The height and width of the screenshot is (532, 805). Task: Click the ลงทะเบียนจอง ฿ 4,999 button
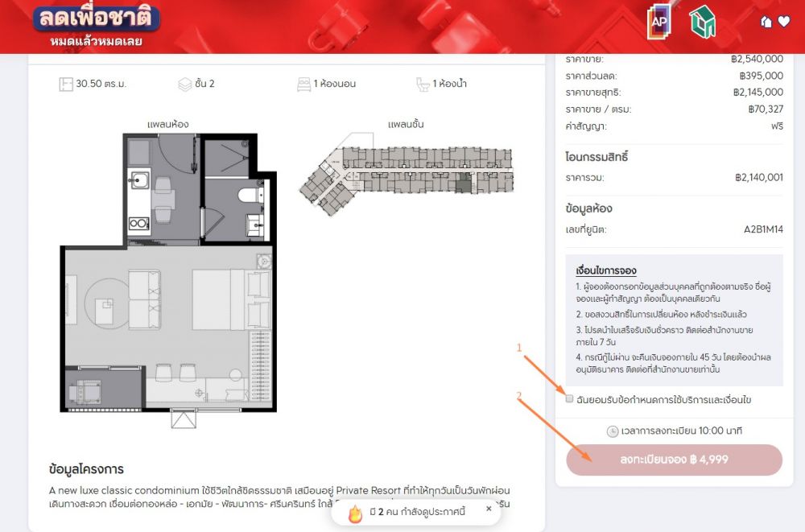[x=674, y=460]
